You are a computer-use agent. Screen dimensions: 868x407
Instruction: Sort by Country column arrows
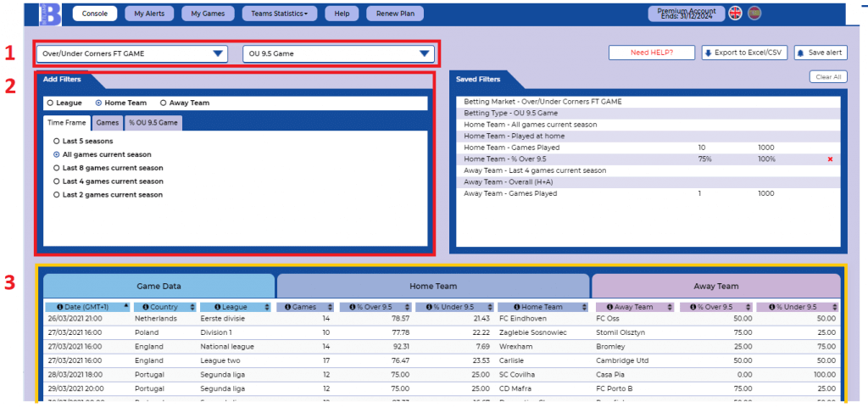pos(192,307)
